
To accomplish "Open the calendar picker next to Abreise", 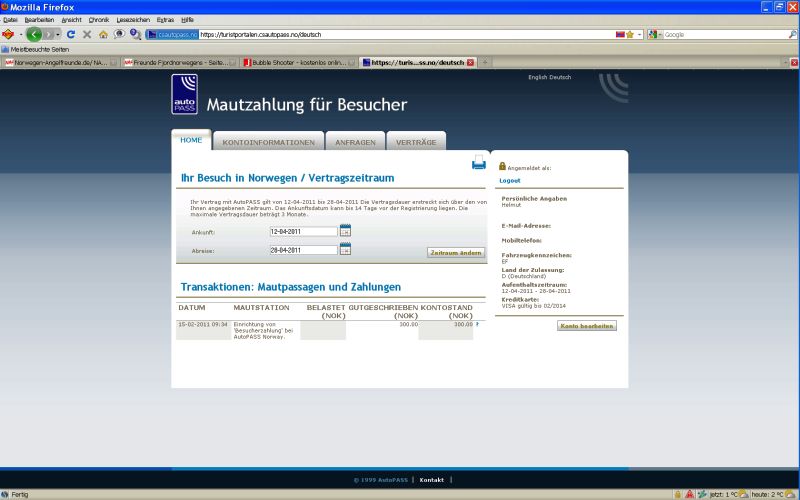I will click(x=345, y=249).
